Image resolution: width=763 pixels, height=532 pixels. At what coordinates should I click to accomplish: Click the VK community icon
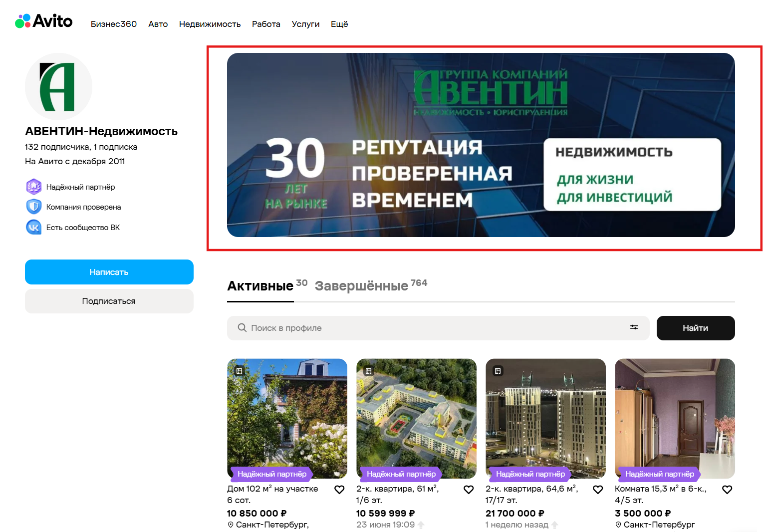pos(33,227)
